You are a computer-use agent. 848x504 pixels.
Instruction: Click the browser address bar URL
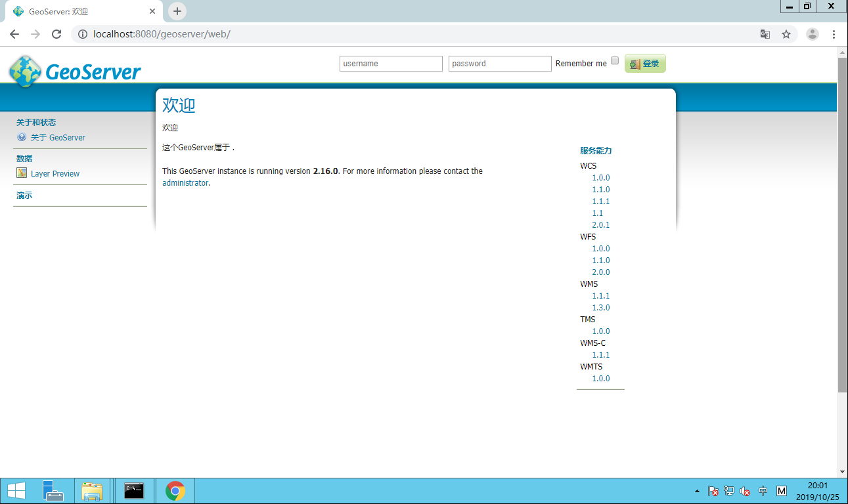coord(162,34)
